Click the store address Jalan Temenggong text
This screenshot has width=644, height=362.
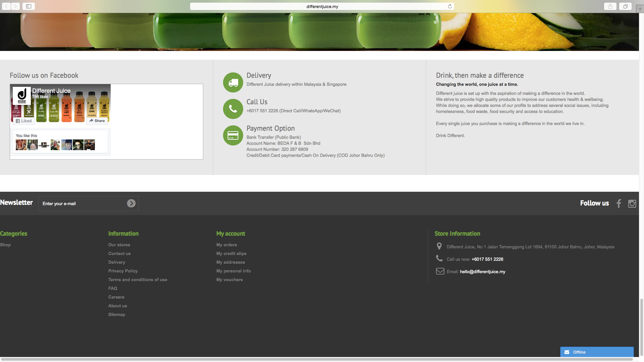(531, 247)
